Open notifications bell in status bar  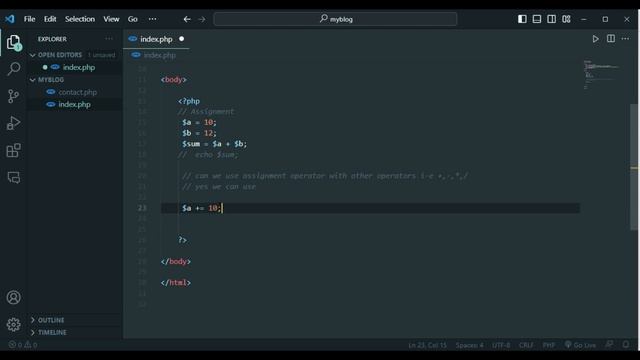coord(626,345)
